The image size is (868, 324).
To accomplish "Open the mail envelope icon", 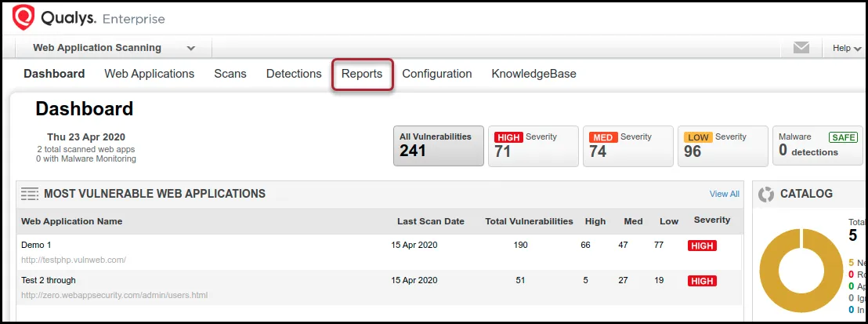I will pos(801,48).
